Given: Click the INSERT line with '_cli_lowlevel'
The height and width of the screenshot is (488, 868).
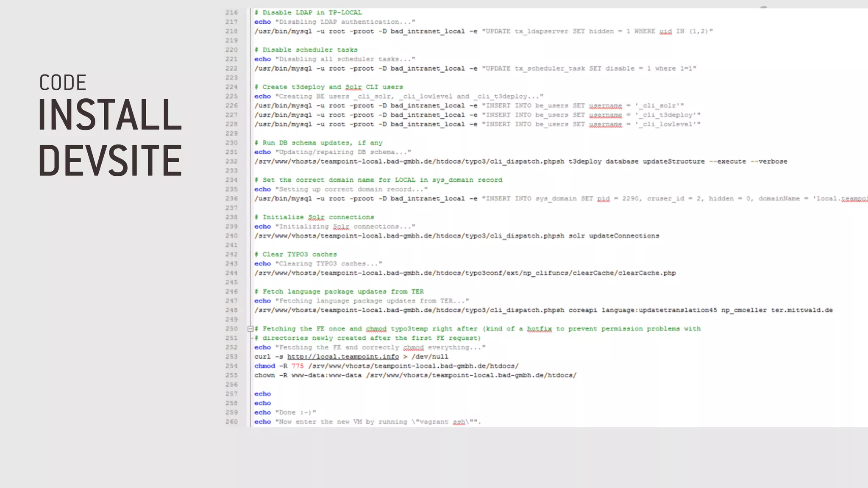Looking at the screenshot, I should click(x=478, y=125).
